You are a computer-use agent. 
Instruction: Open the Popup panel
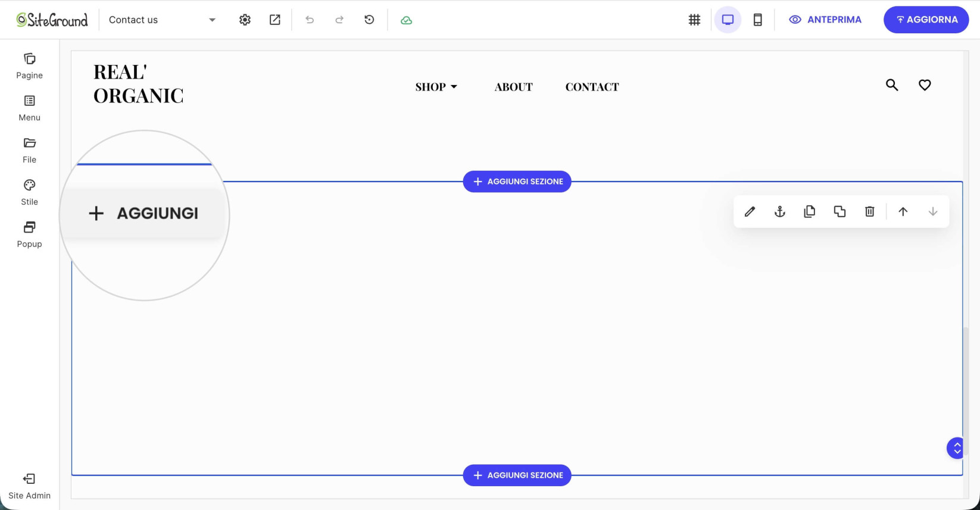point(29,235)
